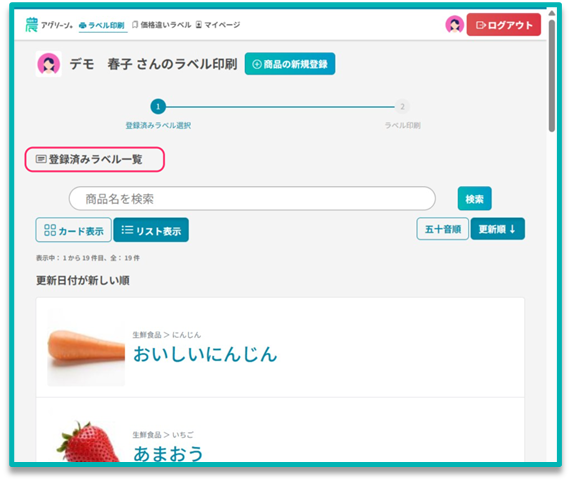Image resolution: width=571 pixels, height=482 pixels.
Task: Select step 2 circle ラベル印刷
Action: pos(402,107)
